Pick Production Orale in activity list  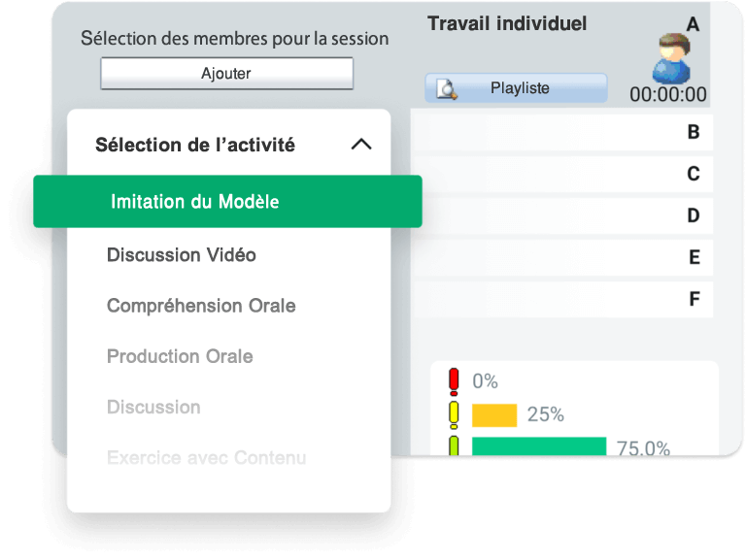(180, 356)
